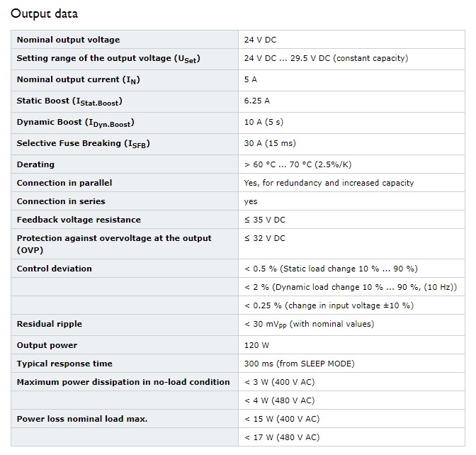The height and width of the screenshot is (455, 476).
Task: Select the Nominal output voltage label
Action: point(68,40)
